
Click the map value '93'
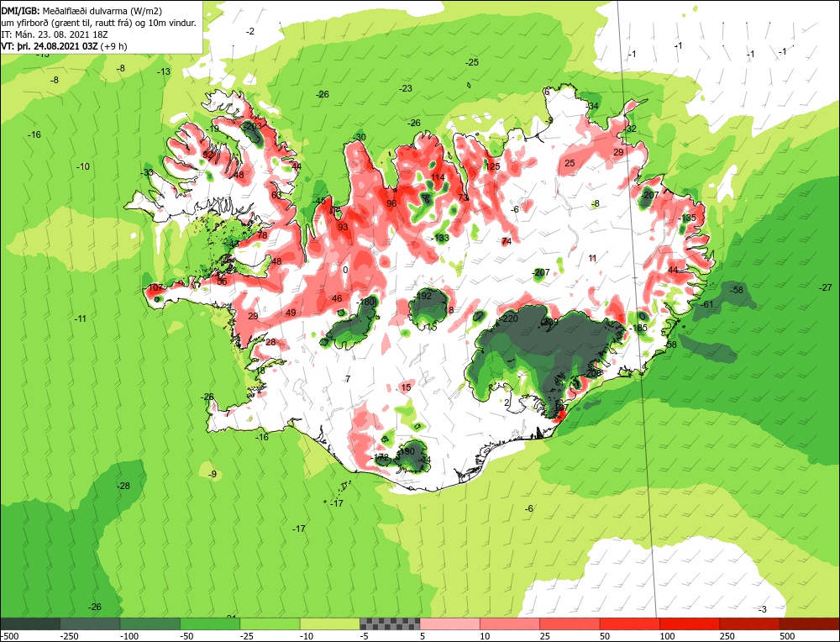pos(343,227)
